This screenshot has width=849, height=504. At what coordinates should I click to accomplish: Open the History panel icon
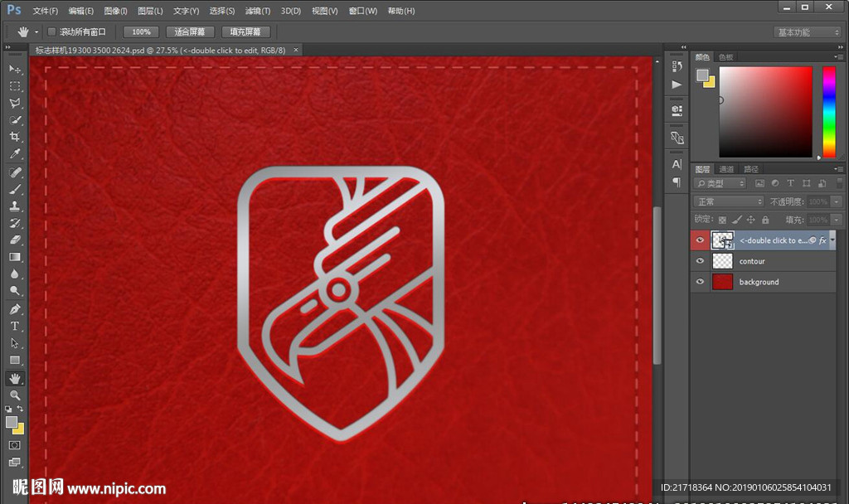(677, 66)
